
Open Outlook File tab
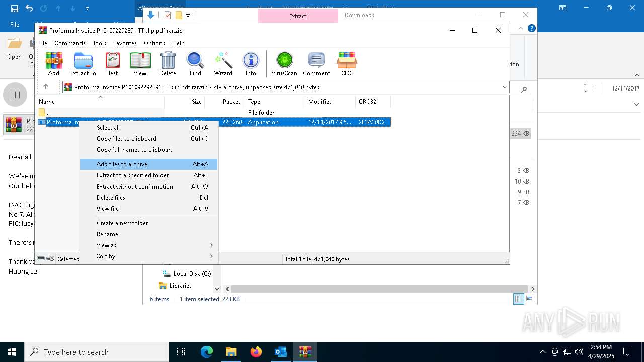(x=15, y=24)
